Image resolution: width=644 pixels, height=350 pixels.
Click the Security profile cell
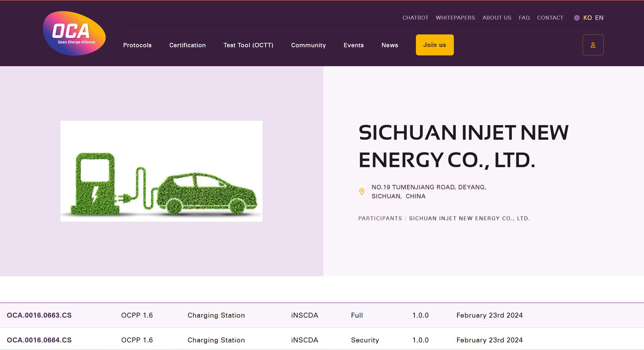pos(365,340)
